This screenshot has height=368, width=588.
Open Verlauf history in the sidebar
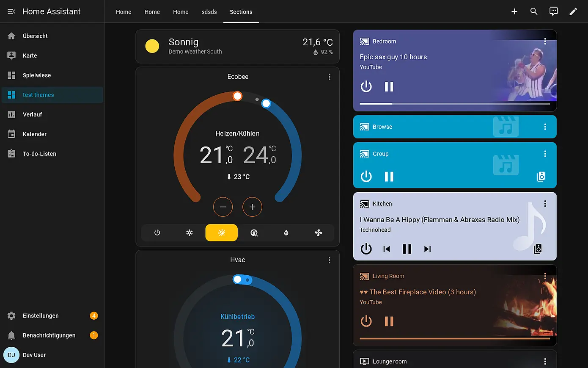(x=52, y=114)
